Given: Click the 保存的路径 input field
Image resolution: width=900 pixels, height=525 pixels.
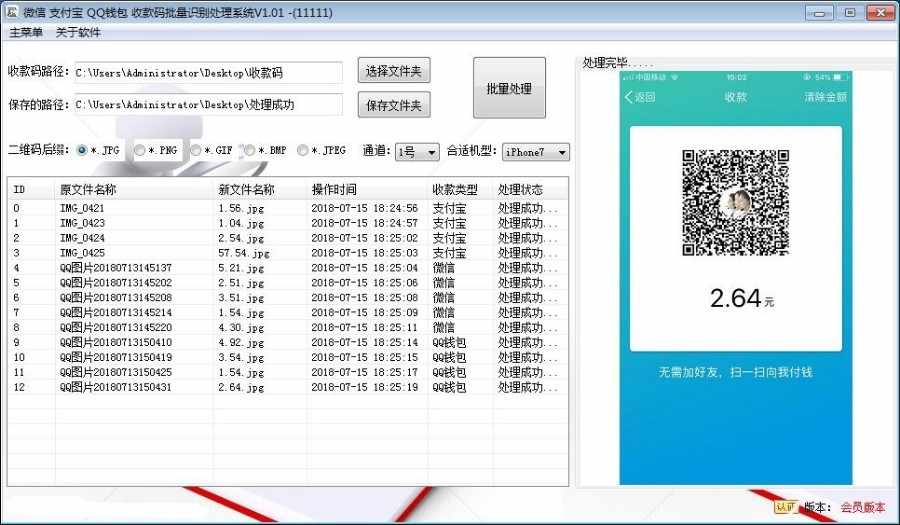Looking at the screenshot, I should coord(208,105).
